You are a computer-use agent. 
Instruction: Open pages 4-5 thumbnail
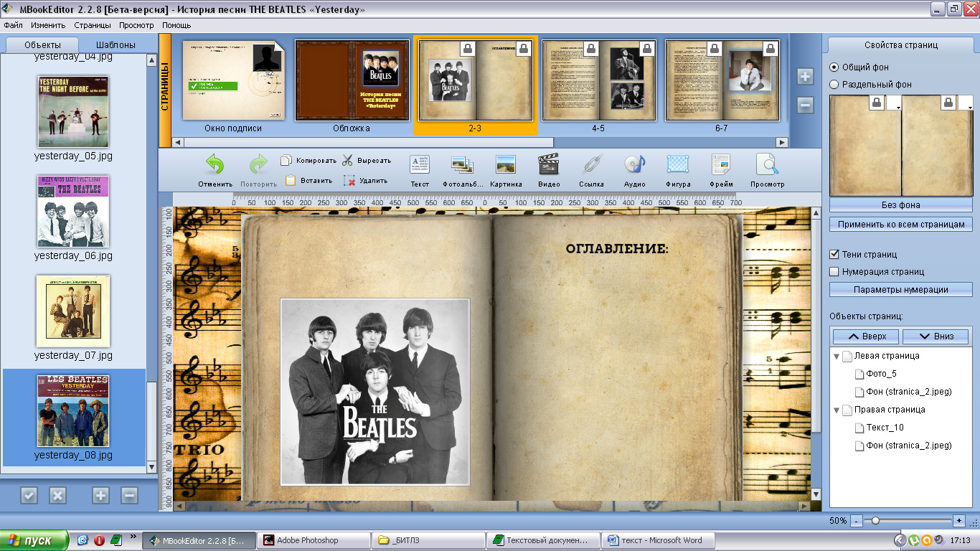(600, 80)
